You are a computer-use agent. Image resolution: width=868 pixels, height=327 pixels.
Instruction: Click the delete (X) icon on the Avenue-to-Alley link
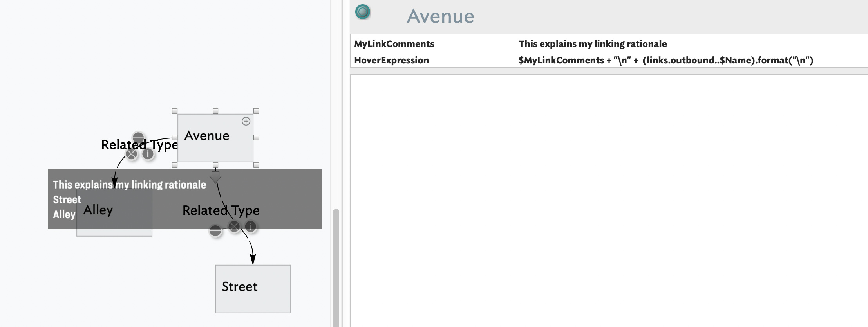click(132, 154)
